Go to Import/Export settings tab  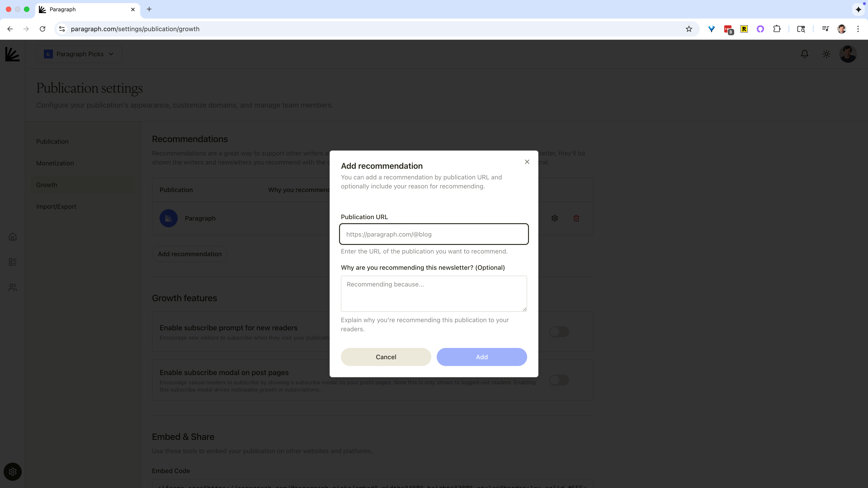[56, 206]
